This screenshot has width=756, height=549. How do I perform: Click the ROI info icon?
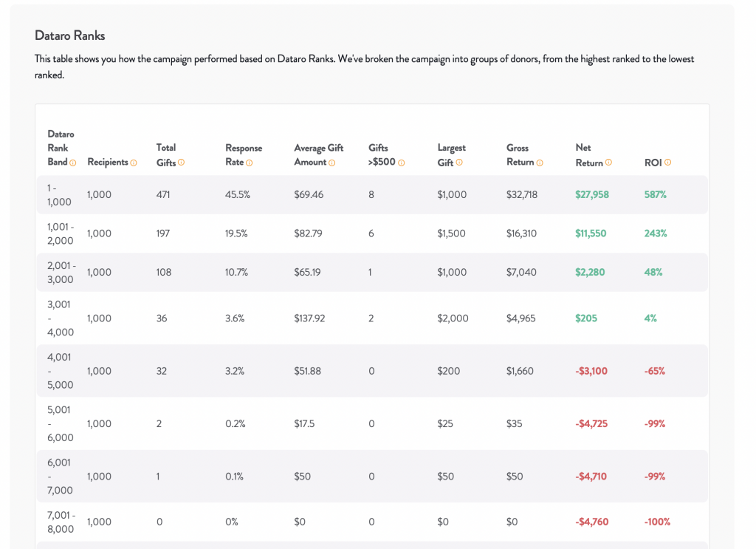tap(667, 163)
